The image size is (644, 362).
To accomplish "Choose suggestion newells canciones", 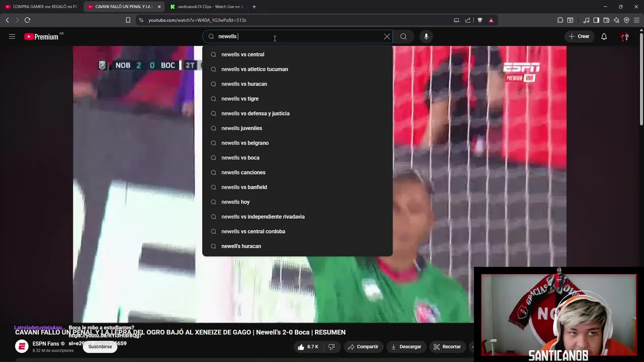I will pos(297,172).
